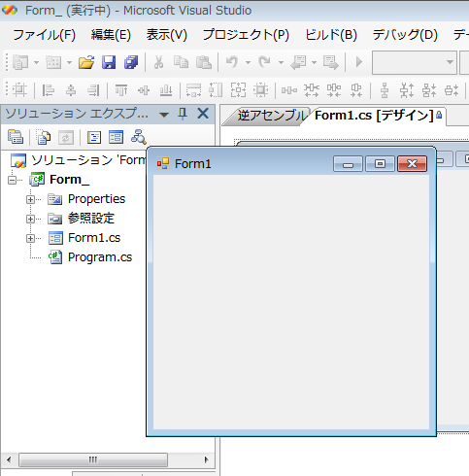Open the 編集(E) menu
This screenshot has height=476, width=469.
click(x=111, y=35)
